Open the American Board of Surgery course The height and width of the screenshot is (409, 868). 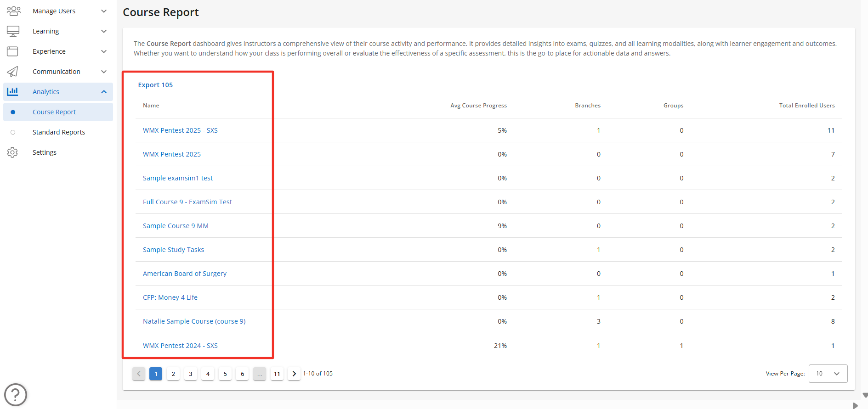click(185, 274)
